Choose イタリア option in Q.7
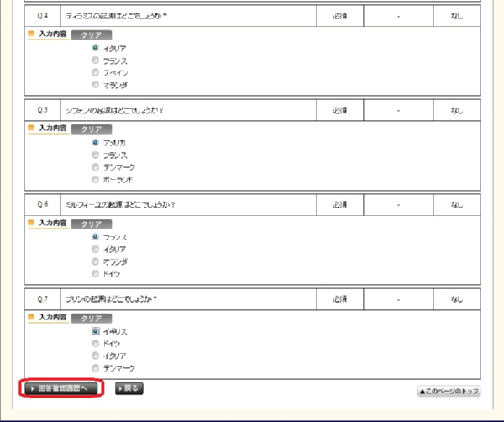Screen dimensions: 504x422 (96, 356)
